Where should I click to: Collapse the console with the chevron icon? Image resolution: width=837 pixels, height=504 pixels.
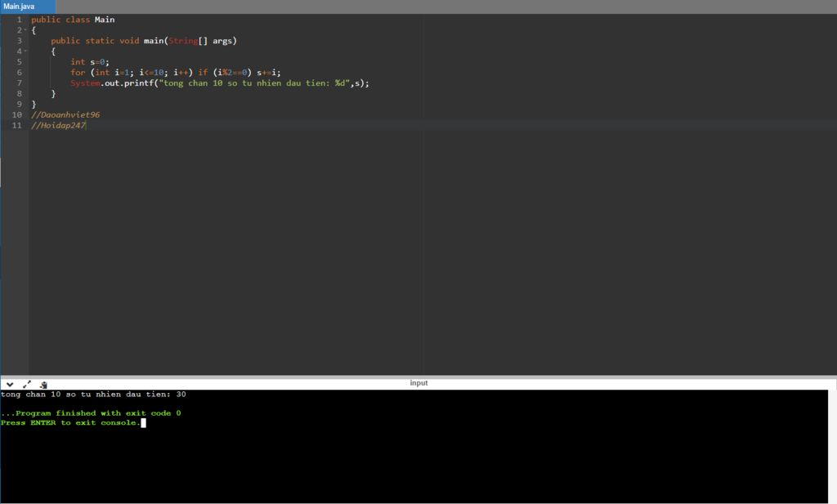point(10,384)
